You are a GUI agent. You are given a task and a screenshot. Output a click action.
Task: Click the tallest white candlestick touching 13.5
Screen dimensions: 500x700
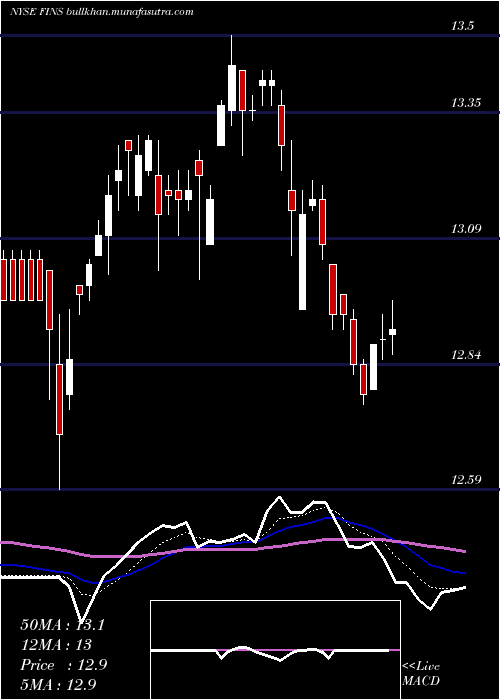coord(232,80)
